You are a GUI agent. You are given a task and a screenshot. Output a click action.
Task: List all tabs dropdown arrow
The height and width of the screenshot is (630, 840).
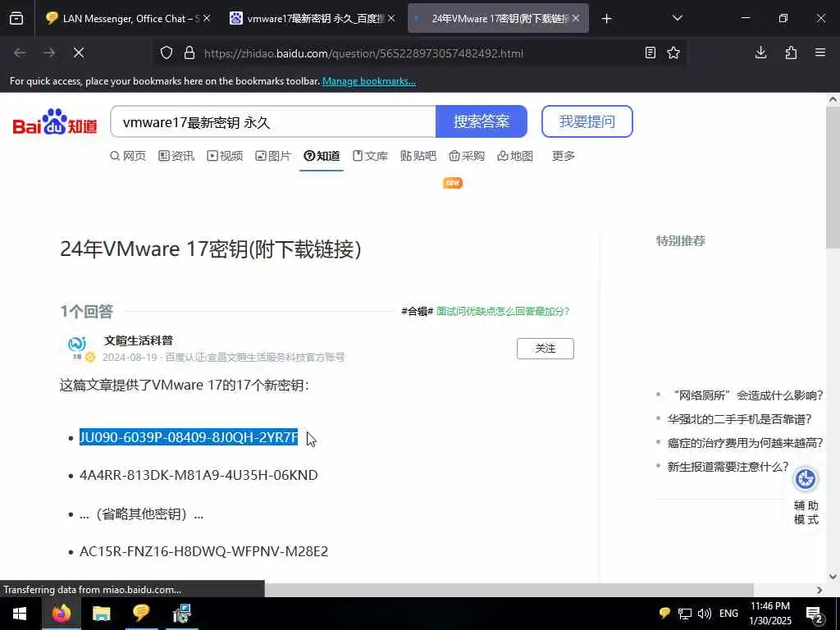[x=677, y=19]
